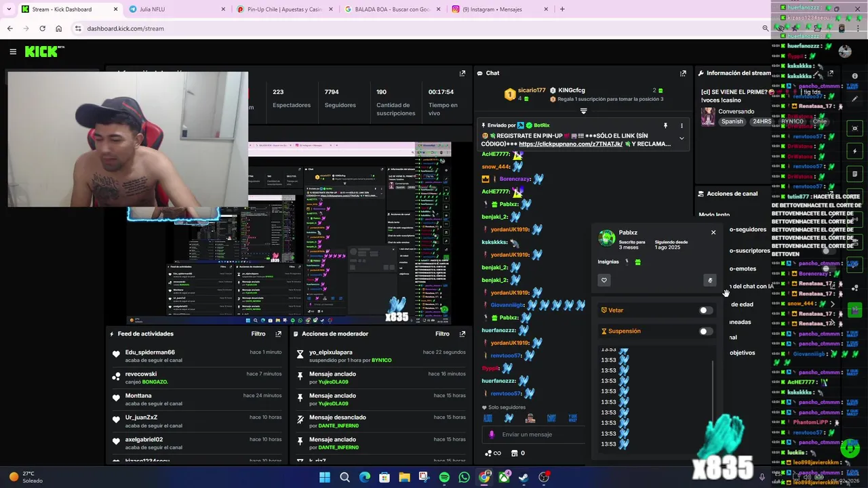Toggle the Suspensión switch
This screenshot has height=488, width=868.
point(705,331)
